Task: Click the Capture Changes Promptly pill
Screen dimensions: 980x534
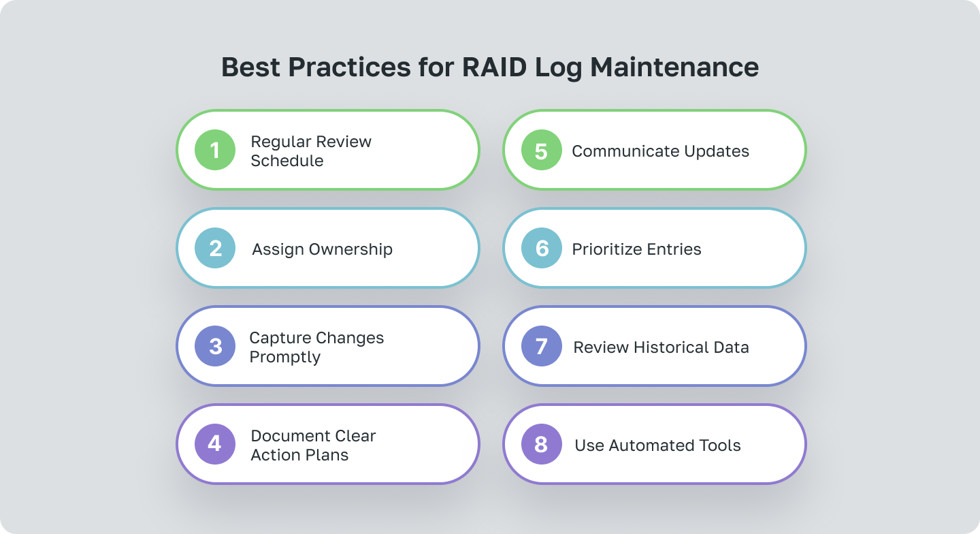Action: (328, 346)
